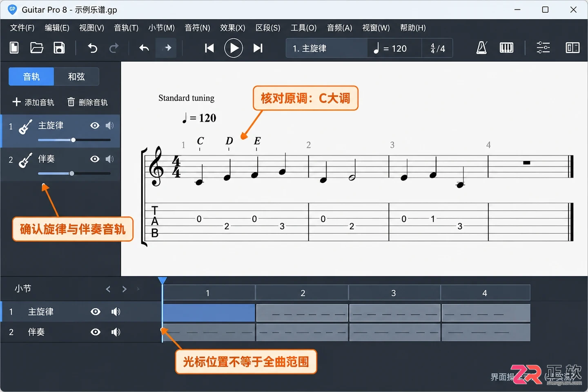The width and height of the screenshot is (588, 392).
Task: Toggle 主旋律 visibility in bottom timeline
Action: click(96, 312)
